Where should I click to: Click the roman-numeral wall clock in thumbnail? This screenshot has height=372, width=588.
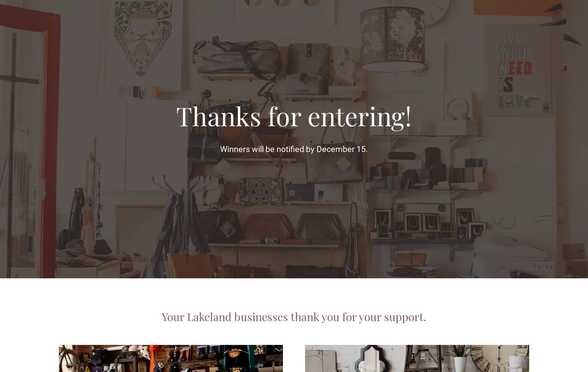point(500,359)
